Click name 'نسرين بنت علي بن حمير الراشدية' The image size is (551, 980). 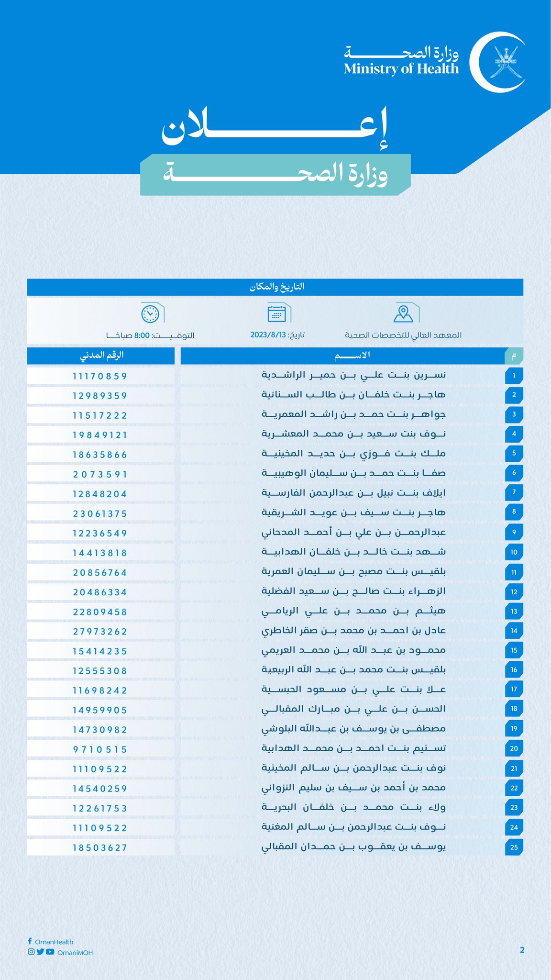point(353,375)
